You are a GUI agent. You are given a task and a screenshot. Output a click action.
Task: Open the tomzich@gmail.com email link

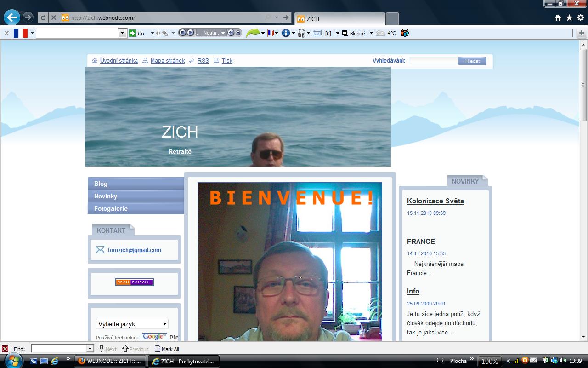pos(134,250)
